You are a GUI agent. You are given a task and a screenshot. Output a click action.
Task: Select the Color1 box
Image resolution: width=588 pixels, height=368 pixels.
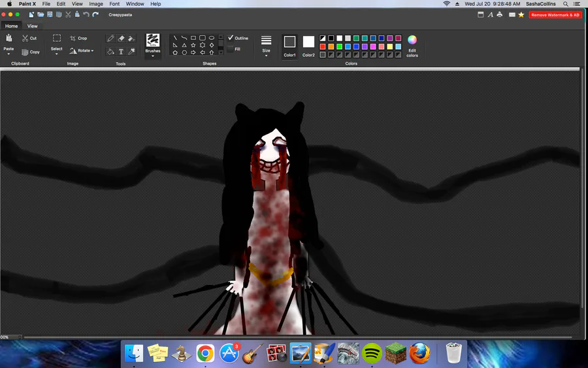289,46
